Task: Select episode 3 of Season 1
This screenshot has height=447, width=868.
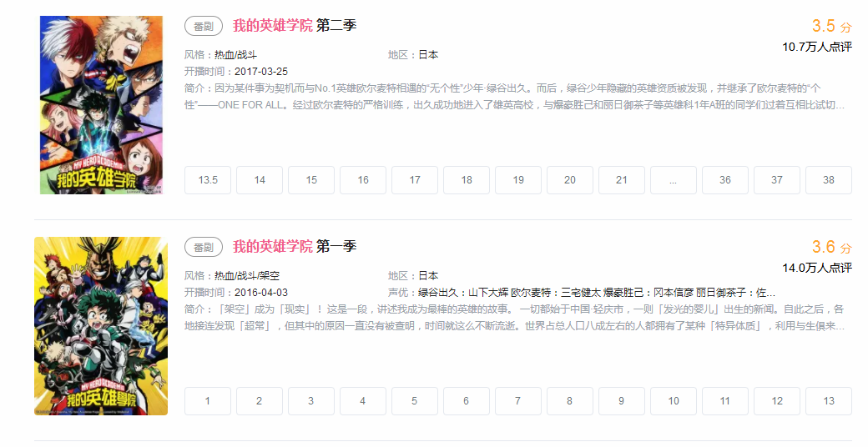Action: point(311,401)
